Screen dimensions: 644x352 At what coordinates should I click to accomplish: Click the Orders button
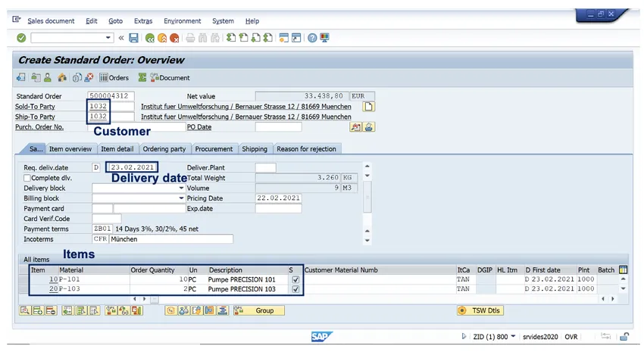(x=114, y=77)
